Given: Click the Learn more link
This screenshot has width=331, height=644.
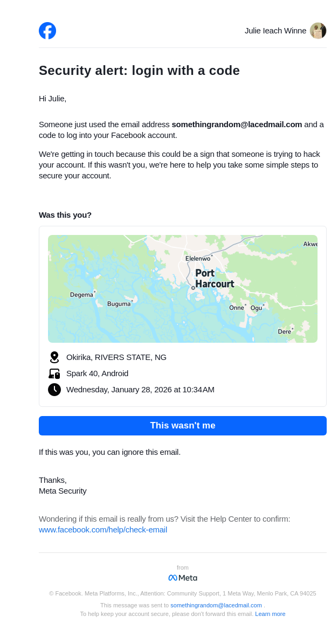Looking at the screenshot, I should point(270,614).
